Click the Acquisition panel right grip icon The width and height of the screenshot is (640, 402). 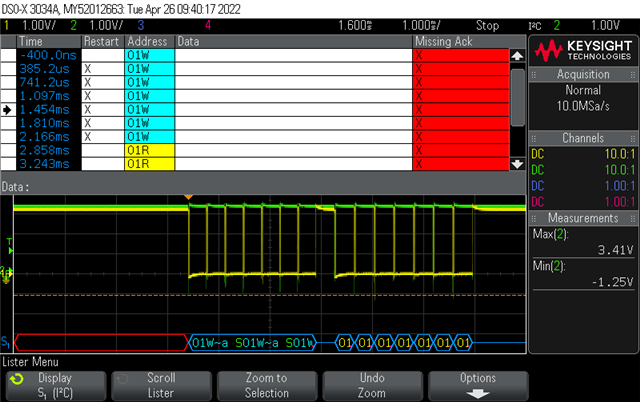click(632, 75)
